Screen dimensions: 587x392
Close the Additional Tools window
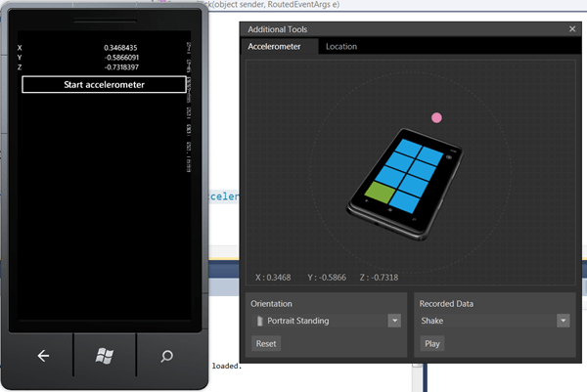(572, 29)
